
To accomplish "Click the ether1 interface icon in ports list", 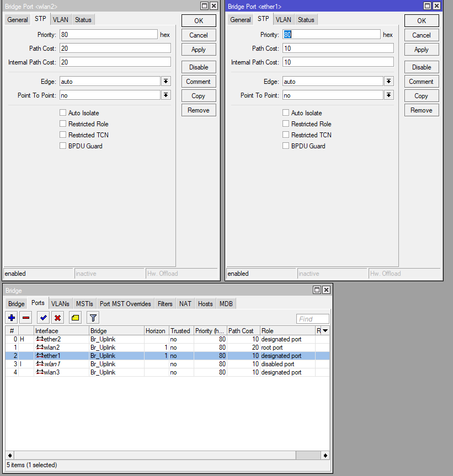I will (40, 355).
